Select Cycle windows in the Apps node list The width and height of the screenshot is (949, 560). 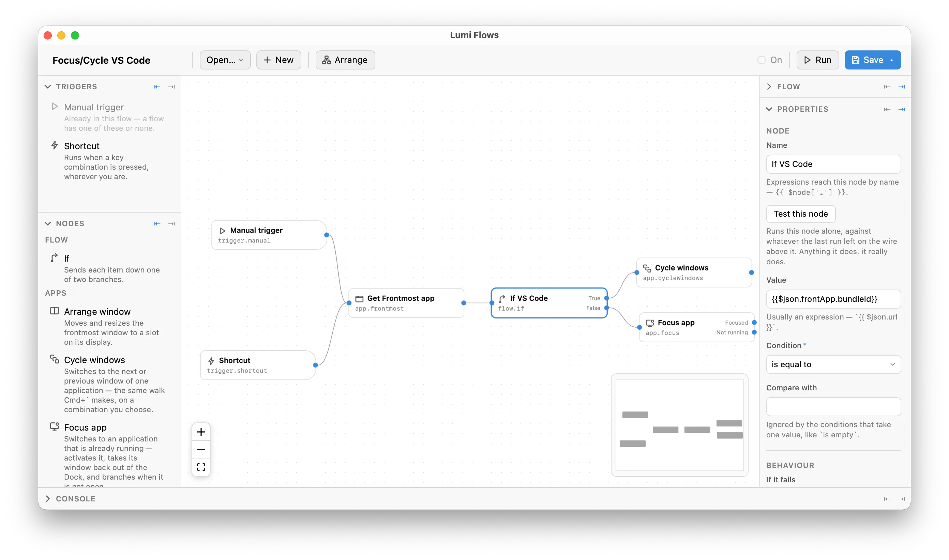tap(109, 384)
